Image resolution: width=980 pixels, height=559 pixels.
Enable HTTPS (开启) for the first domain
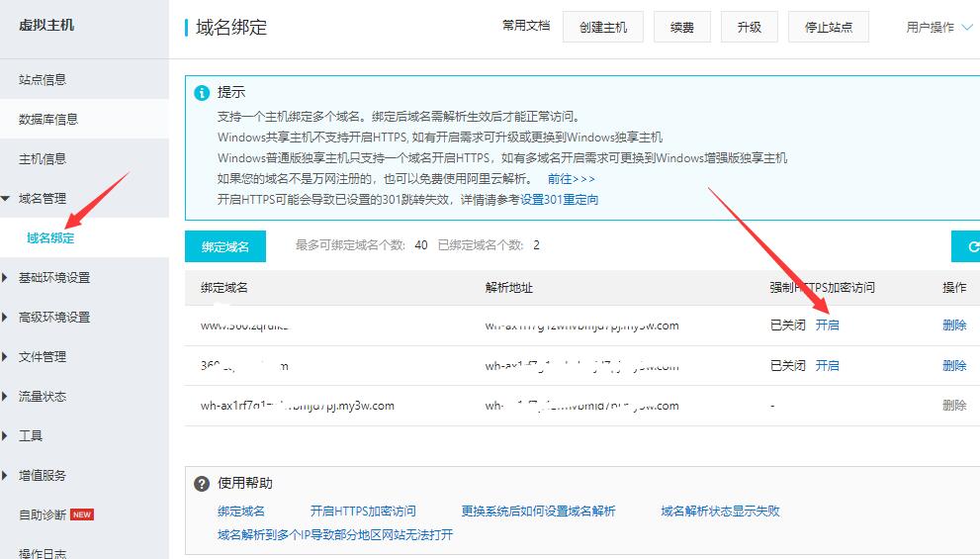tap(827, 325)
